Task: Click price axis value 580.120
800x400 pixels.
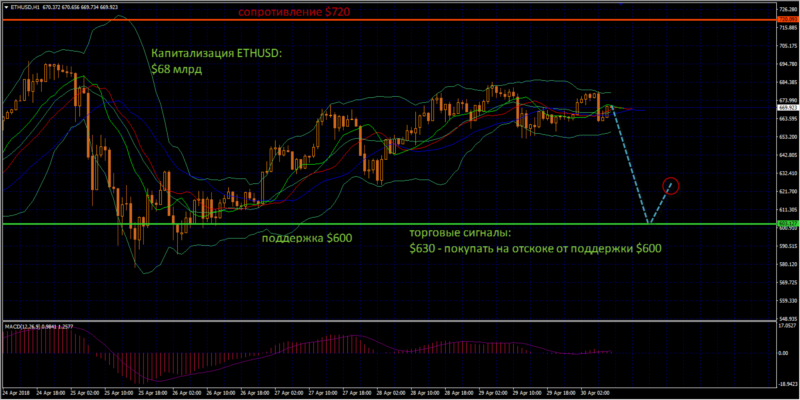Action: [x=788, y=264]
